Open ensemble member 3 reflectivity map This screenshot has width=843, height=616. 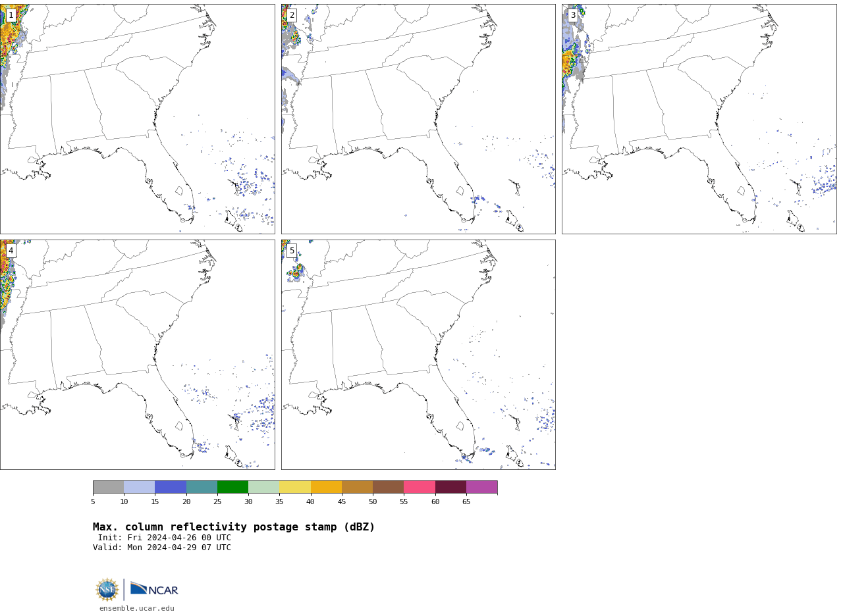pyautogui.click(x=699, y=119)
